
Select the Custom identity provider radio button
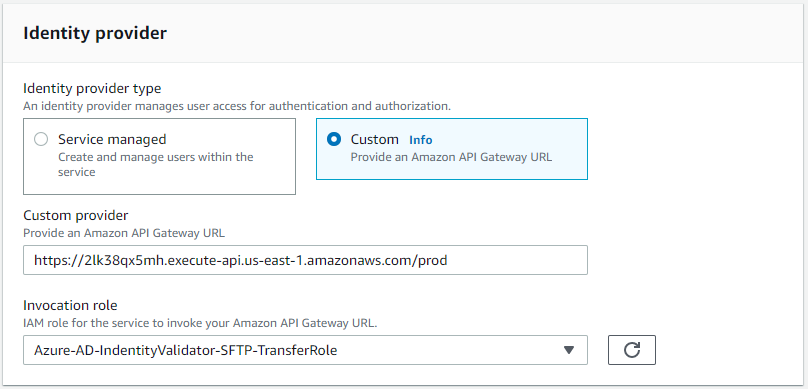[x=334, y=140]
